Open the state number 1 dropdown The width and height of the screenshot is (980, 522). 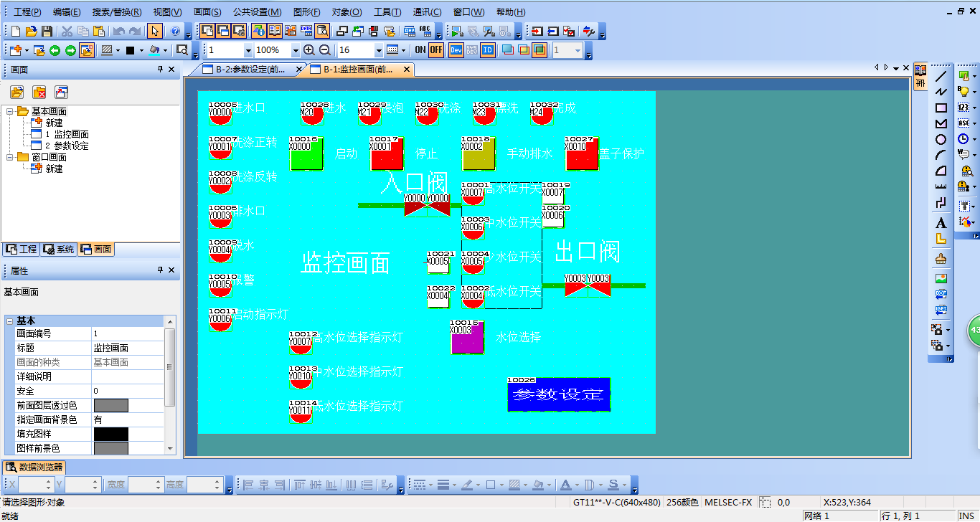(x=248, y=50)
